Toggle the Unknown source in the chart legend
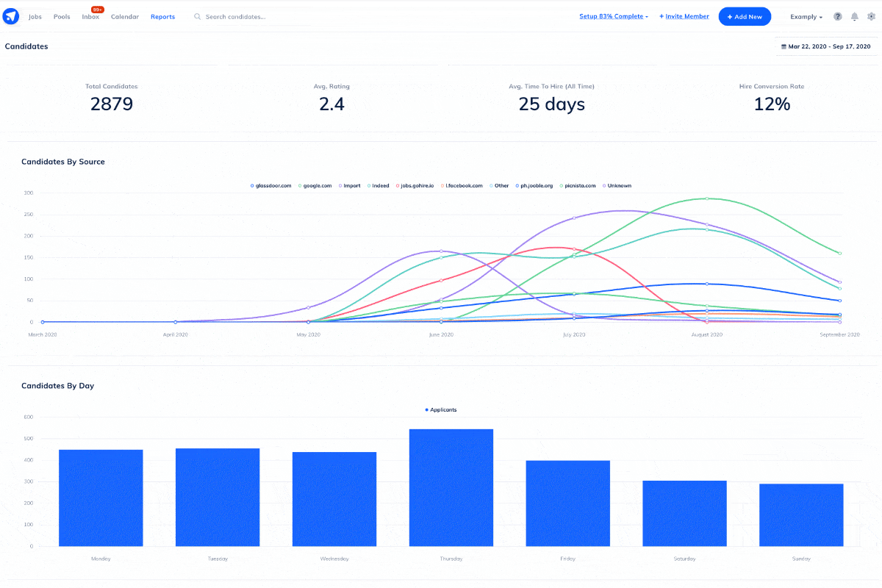 point(617,185)
